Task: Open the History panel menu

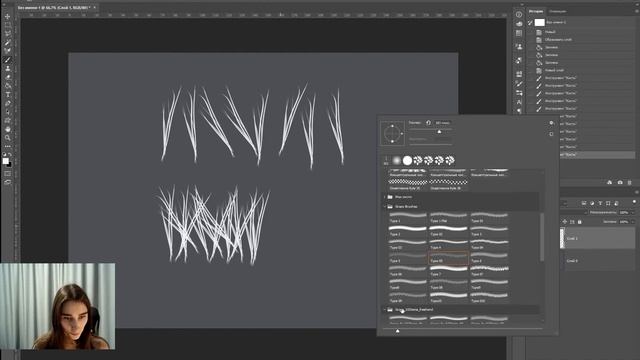Action: tap(636, 11)
